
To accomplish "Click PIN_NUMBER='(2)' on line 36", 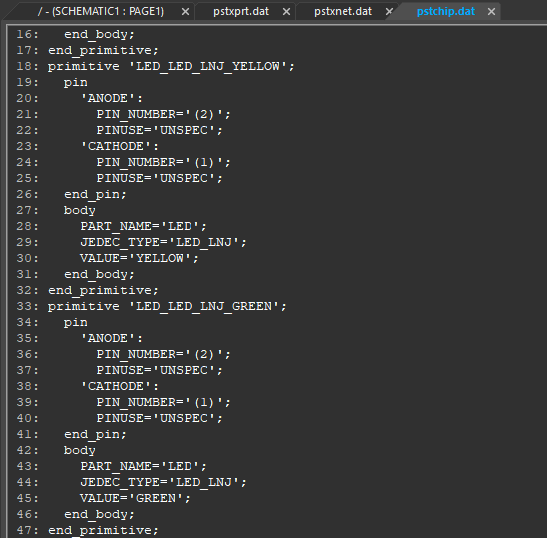I will (x=163, y=354).
